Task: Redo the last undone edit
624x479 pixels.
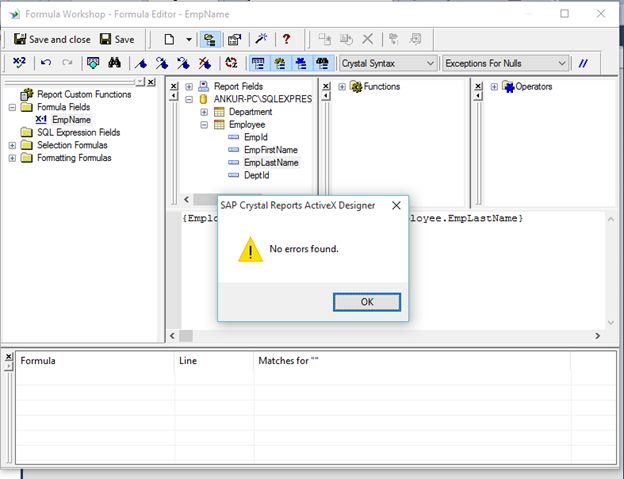Action: 67,63
